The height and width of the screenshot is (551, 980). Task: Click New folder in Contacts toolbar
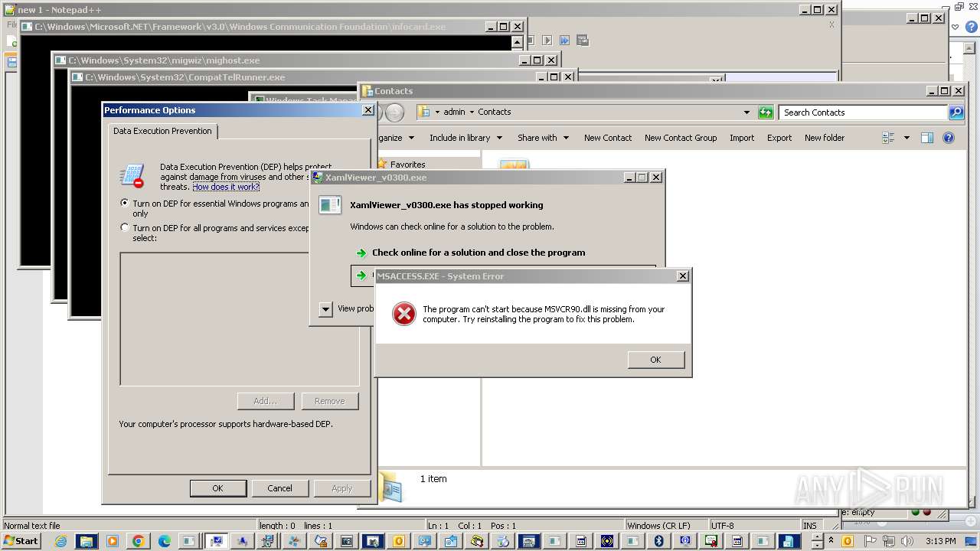(x=825, y=138)
